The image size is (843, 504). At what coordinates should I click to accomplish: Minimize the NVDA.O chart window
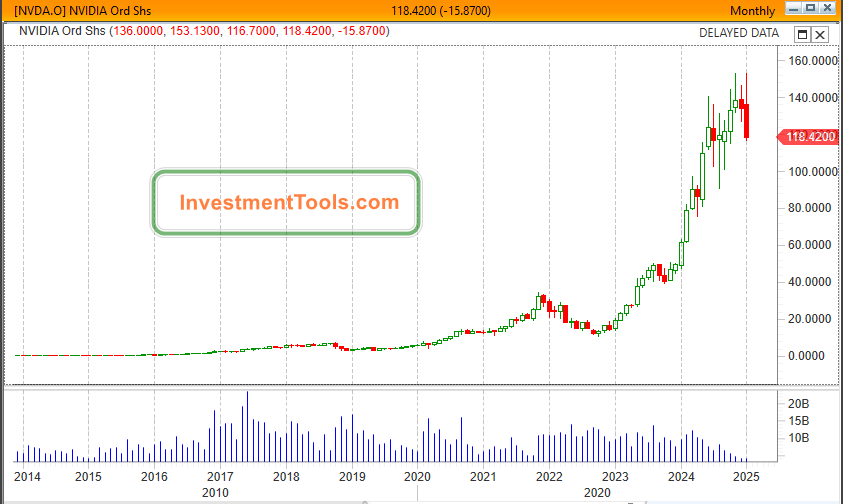pos(793,8)
